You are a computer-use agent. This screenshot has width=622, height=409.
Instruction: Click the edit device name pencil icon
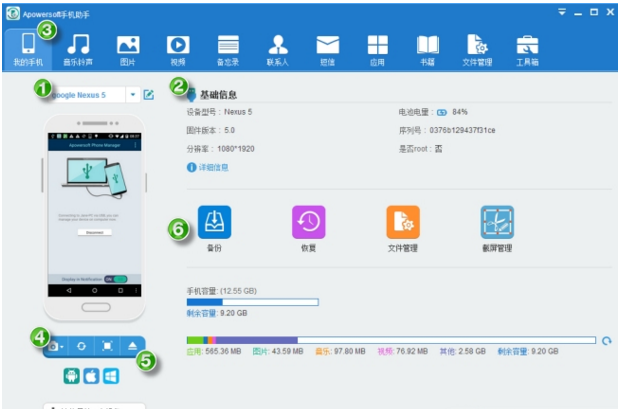pos(149,95)
